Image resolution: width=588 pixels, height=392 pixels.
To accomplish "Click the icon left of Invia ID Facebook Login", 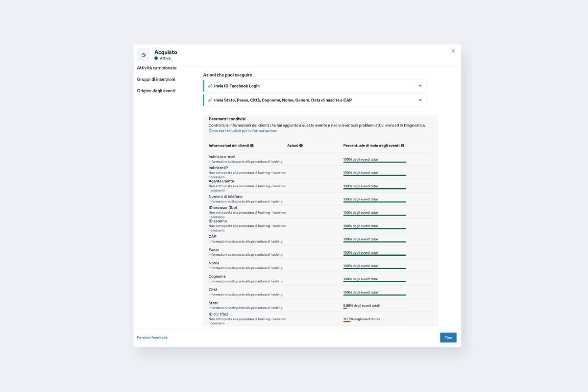I will coord(210,86).
